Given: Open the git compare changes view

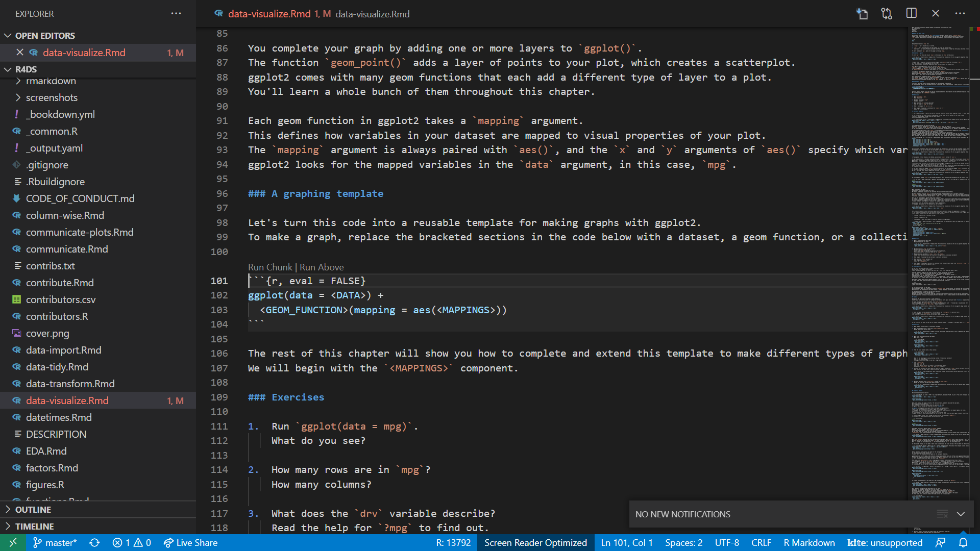Looking at the screenshot, I should point(887,13).
